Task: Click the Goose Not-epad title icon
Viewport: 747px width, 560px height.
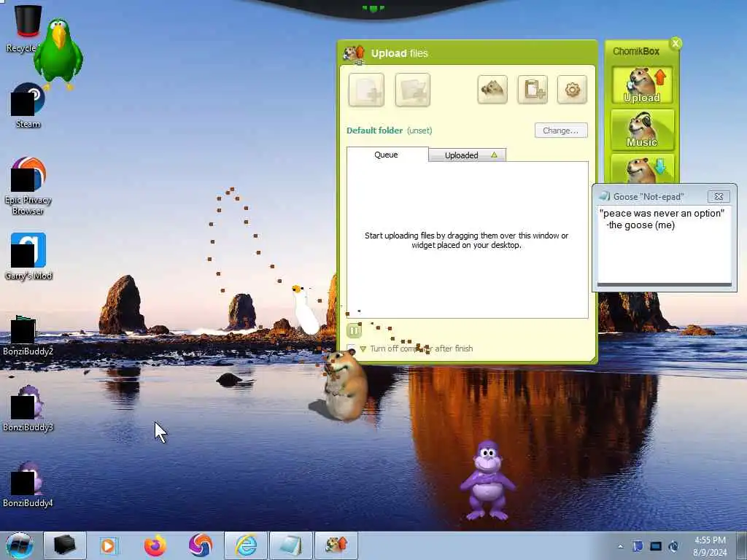Action: coord(605,196)
